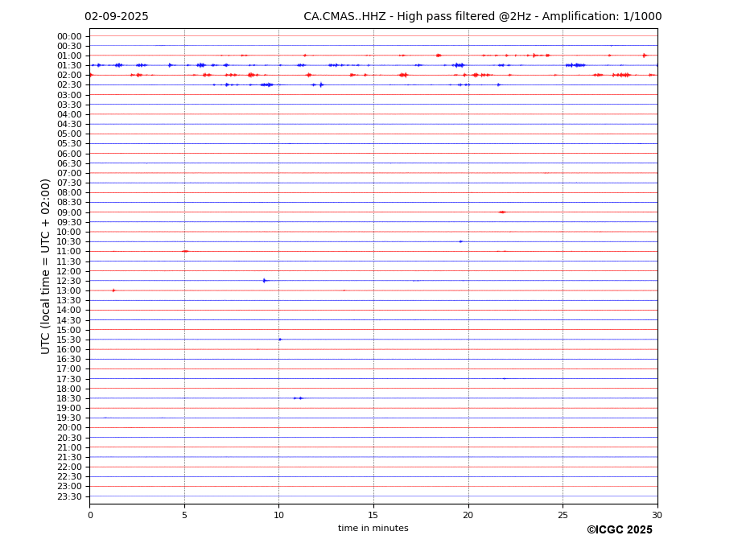
Task: Click the 16:00 time row label
Action: 69,350
